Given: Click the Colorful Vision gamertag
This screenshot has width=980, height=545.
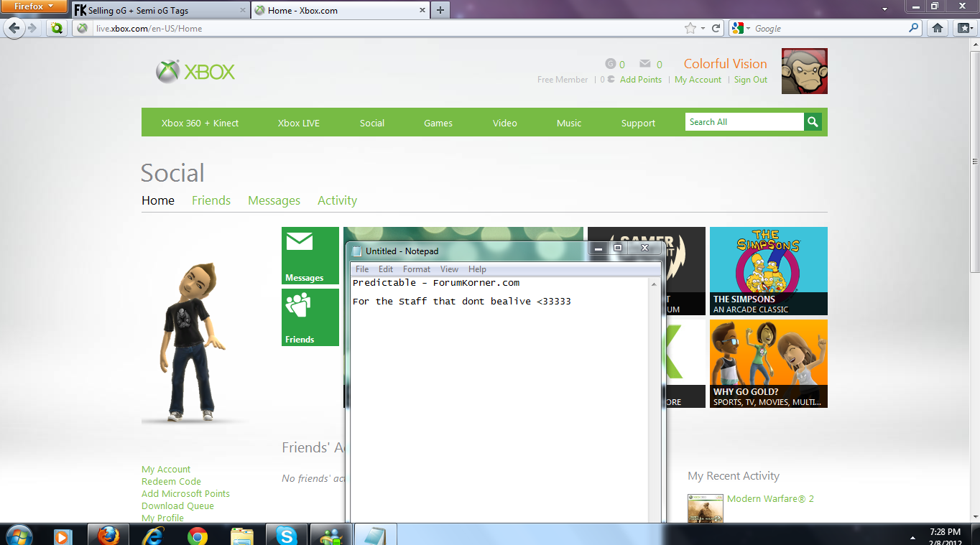Looking at the screenshot, I should coord(725,64).
